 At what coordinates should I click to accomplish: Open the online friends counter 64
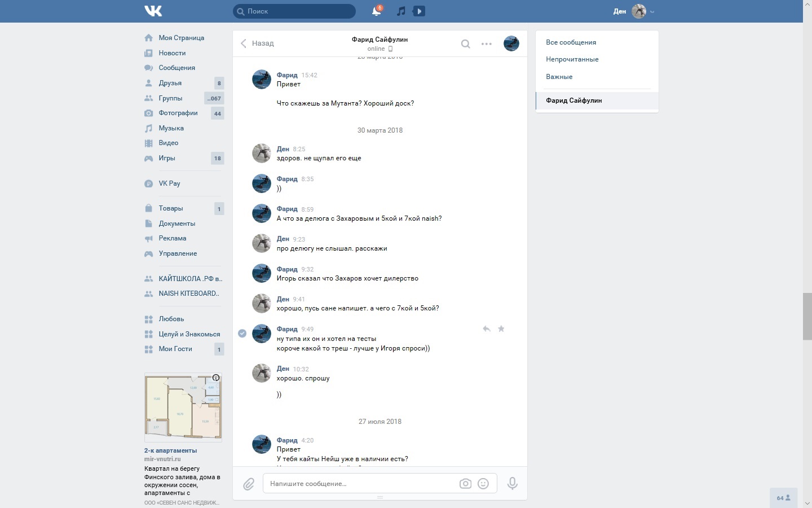784,498
